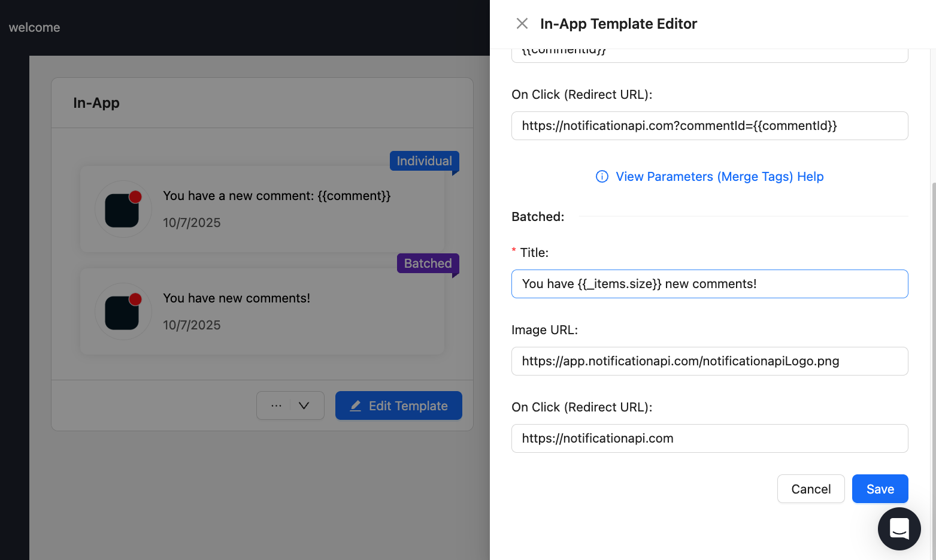This screenshot has height=560, width=936.
Task: Click the pencil icon on Edit Template button
Action: point(355,405)
